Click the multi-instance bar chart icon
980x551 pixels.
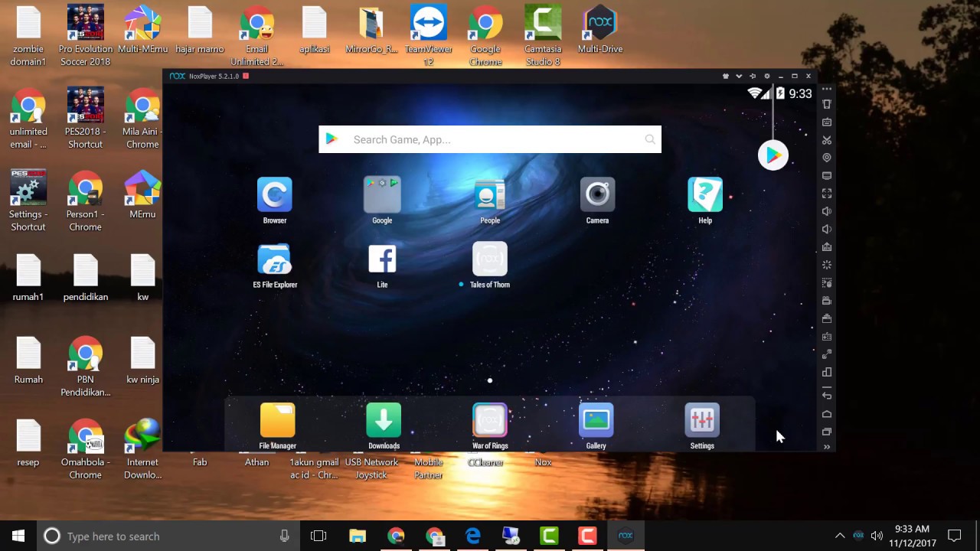pos(827,373)
